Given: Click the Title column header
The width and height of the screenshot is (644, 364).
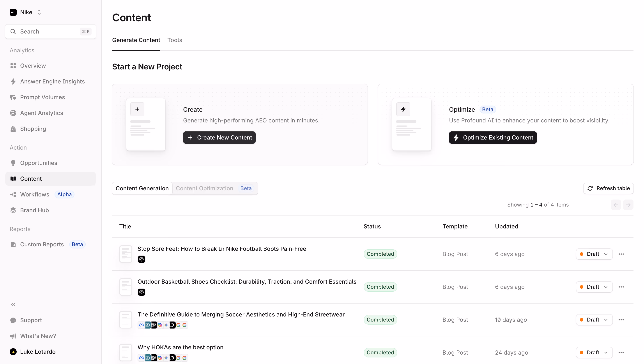Looking at the screenshot, I should click(x=125, y=226).
